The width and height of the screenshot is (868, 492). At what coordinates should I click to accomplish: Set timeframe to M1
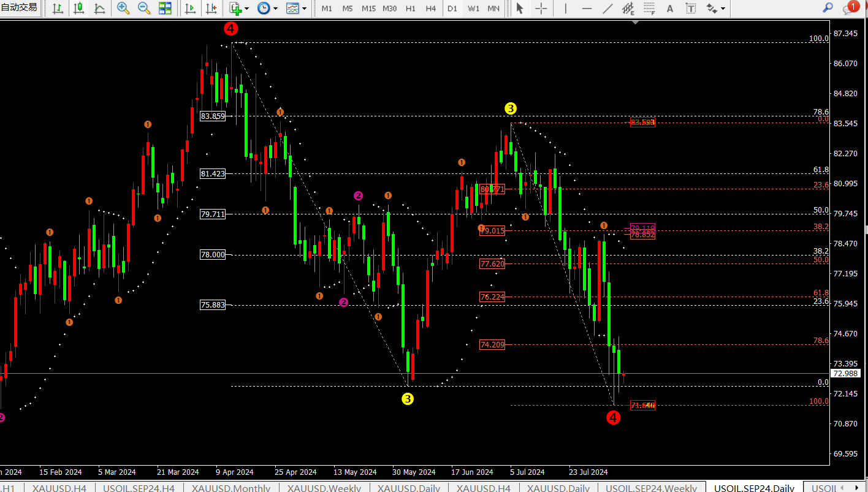[327, 9]
